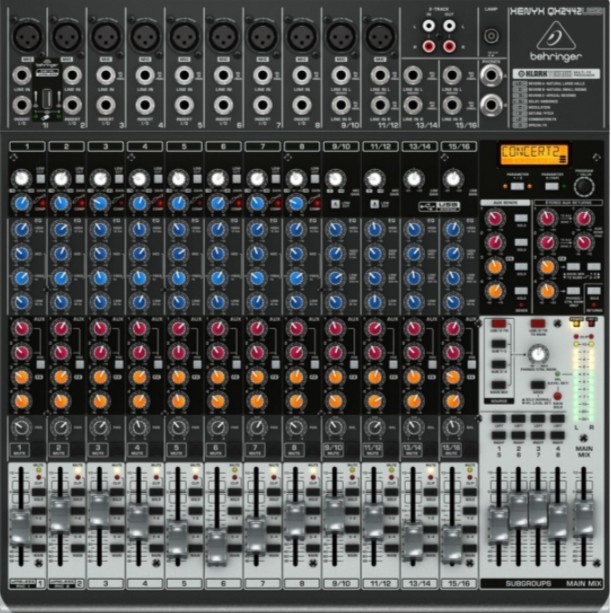The image size is (611, 613).
Task: Click channel 5 EQ MID knob
Action: click(179, 253)
